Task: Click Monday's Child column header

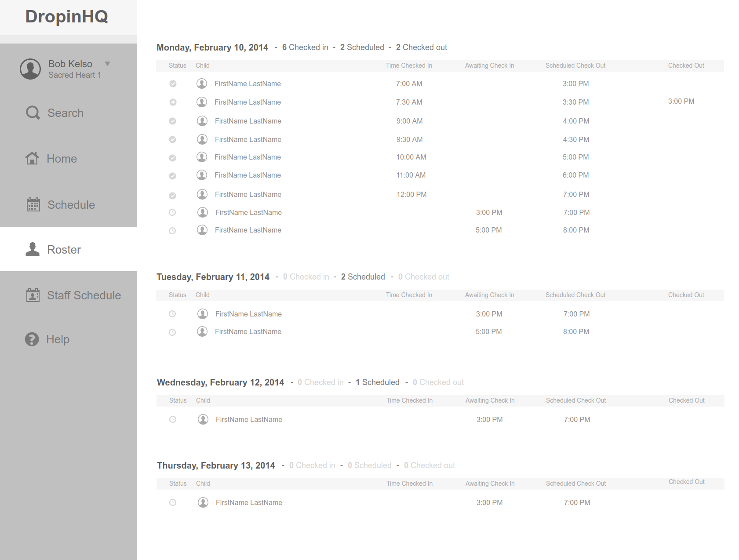Action: pos(203,65)
